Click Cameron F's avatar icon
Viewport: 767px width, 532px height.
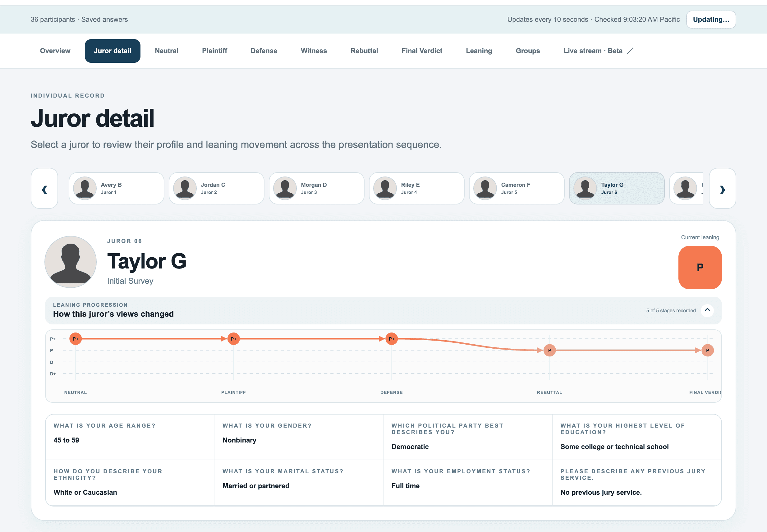coord(485,188)
